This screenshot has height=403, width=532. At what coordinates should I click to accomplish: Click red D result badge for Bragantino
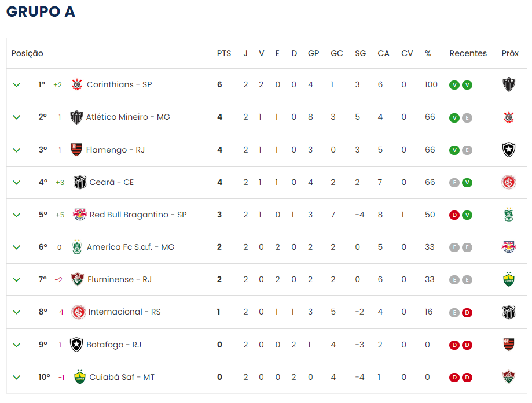454,215
